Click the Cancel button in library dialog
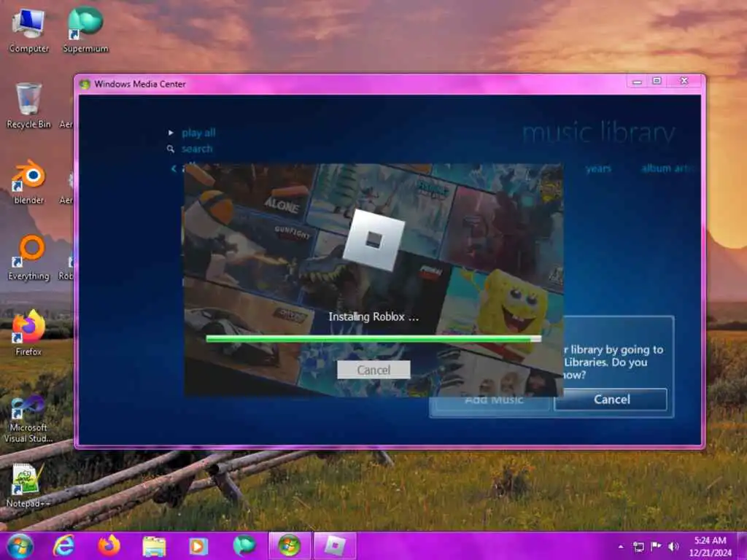 tap(611, 399)
